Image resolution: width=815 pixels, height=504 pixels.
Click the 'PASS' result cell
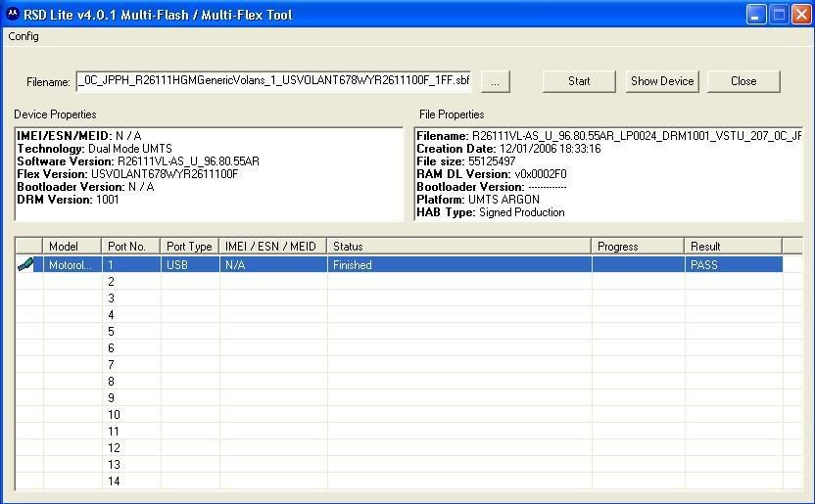pos(734,264)
